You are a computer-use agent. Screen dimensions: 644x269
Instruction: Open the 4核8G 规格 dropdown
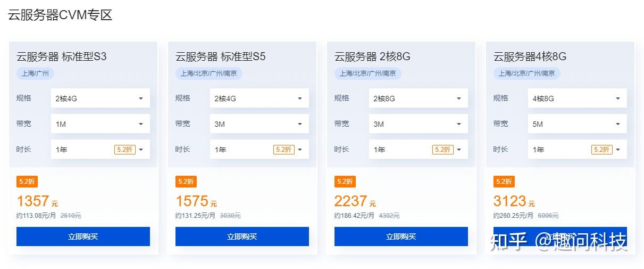tap(578, 99)
